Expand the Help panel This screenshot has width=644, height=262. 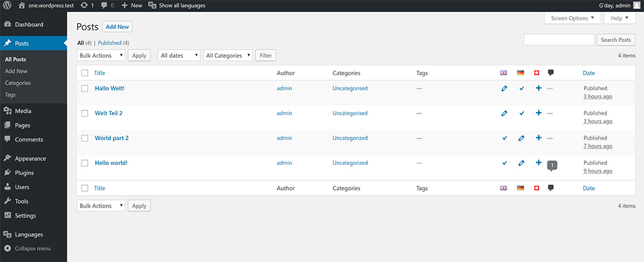(x=620, y=18)
